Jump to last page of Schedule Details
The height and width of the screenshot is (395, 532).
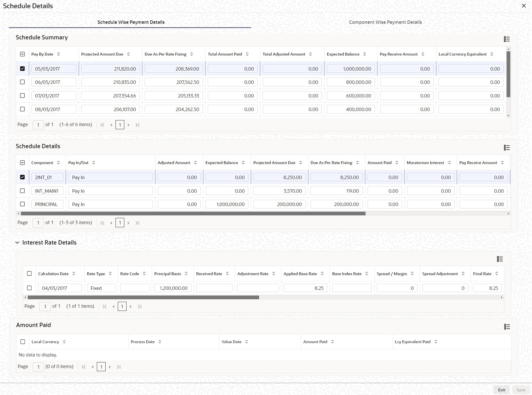point(137,223)
